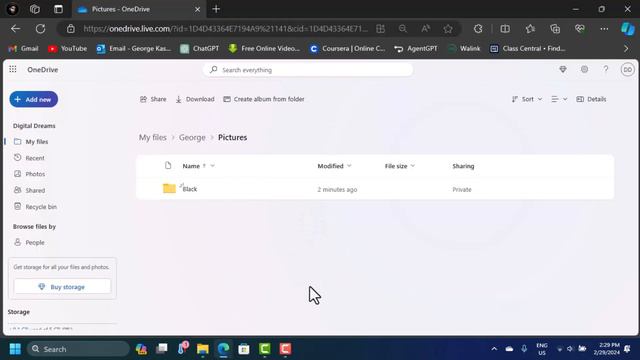Open Edge settings and more menu
This screenshot has height=360, width=640.
pyautogui.click(x=604, y=29)
